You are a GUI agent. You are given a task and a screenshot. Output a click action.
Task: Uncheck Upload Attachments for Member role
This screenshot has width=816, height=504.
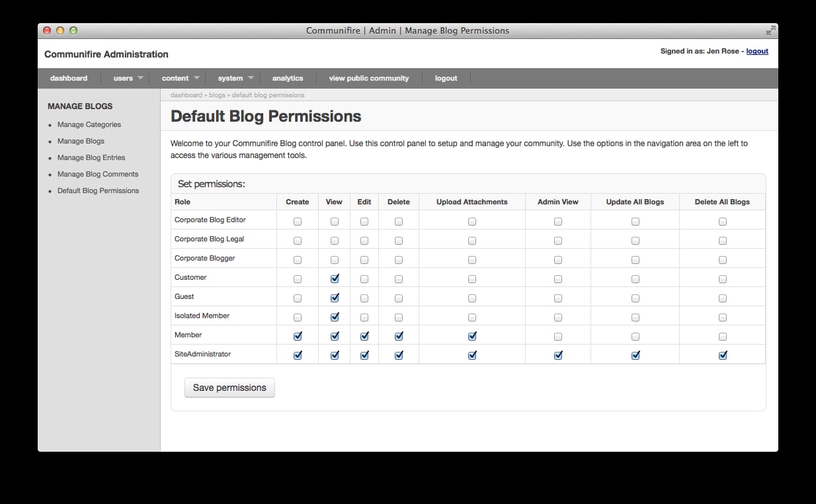[471, 336]
